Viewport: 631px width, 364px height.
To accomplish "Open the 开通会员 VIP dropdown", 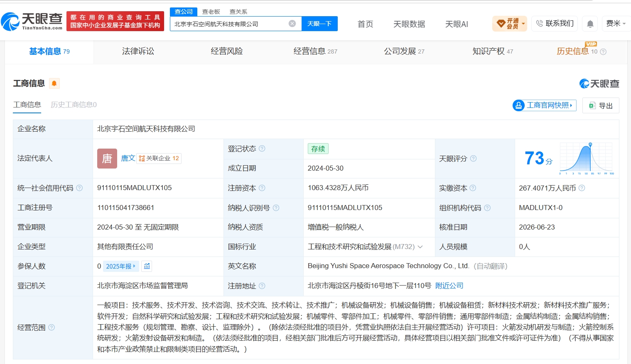I will click(x=510, y=24).
